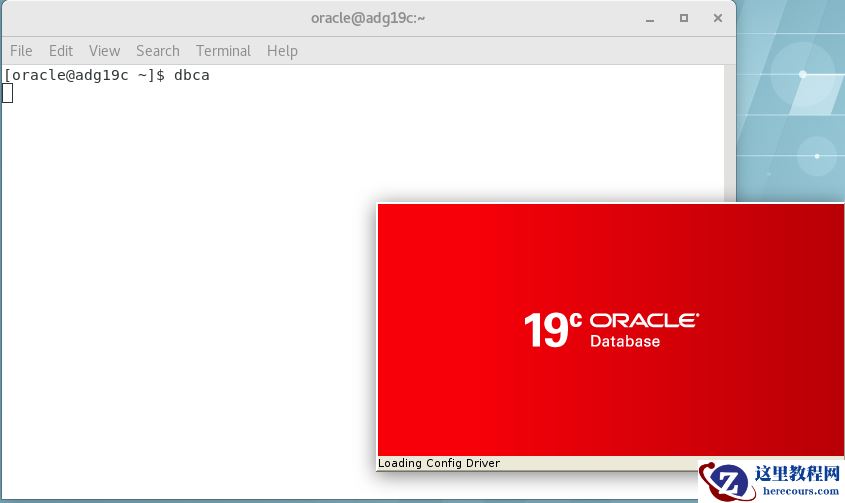The image size is (845, 503).
Task: Maximize the oracle@adg19c terminal window
Action: [x=683, y=18]
